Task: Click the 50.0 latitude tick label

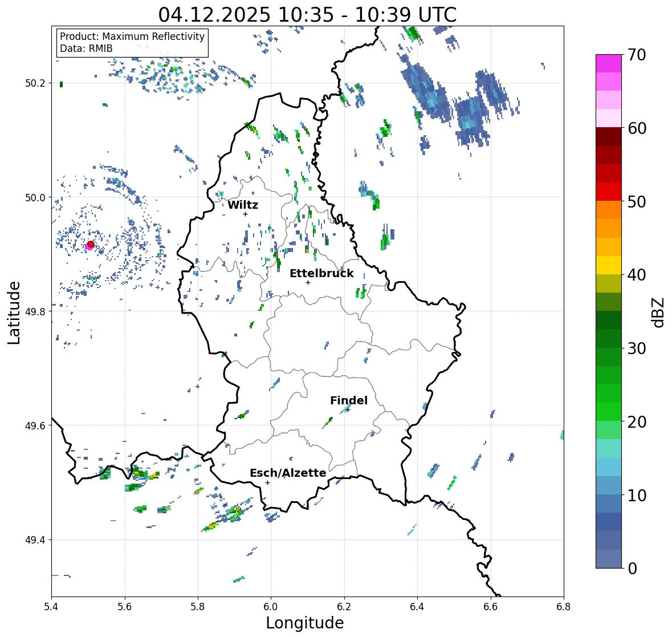Action: pyautogui.click(x=35, y=198)
